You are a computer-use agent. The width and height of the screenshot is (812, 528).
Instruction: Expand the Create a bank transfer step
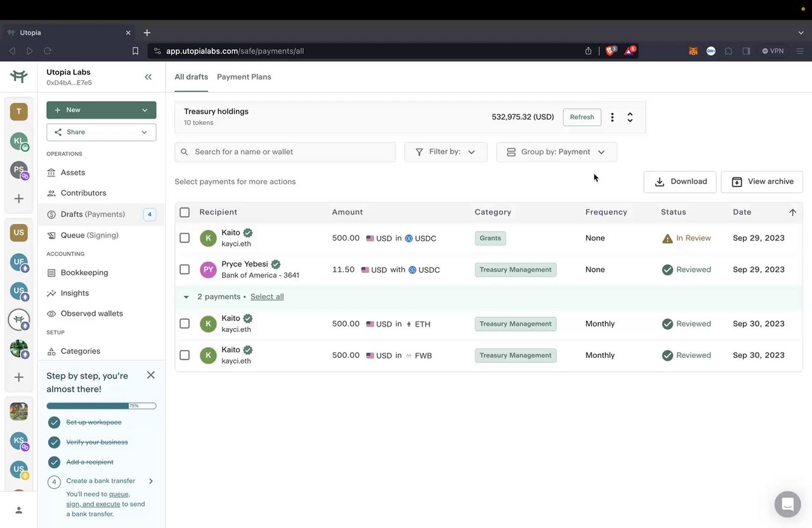tap(151, 481)
